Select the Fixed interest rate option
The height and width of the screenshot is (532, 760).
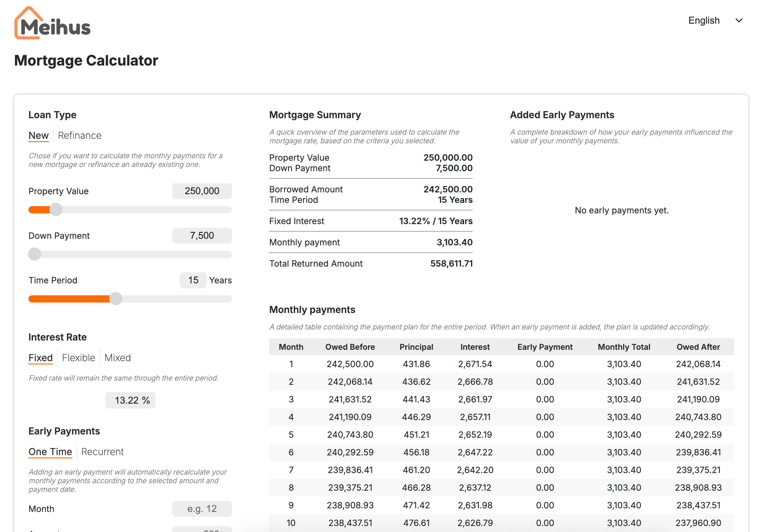coord(40,358)
